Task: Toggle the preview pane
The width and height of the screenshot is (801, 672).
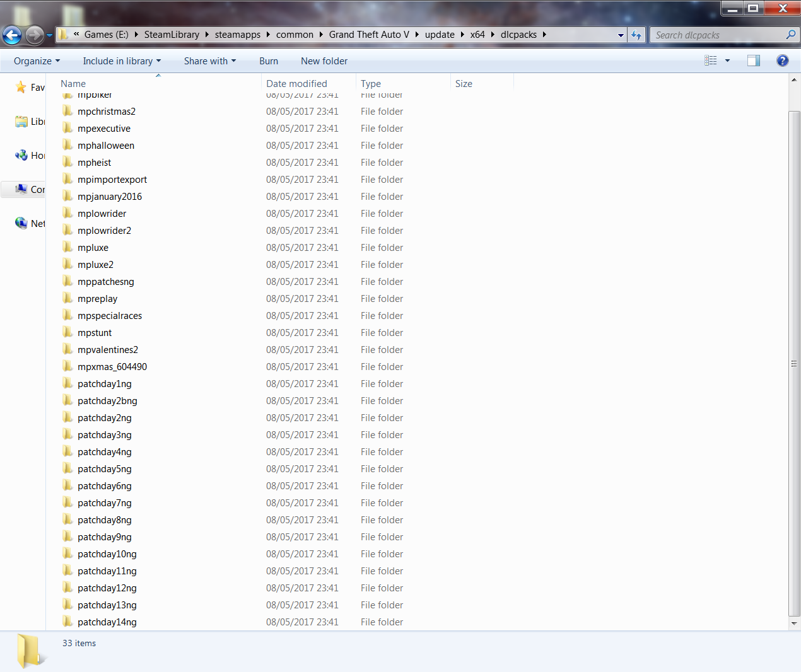Action: 754,61
